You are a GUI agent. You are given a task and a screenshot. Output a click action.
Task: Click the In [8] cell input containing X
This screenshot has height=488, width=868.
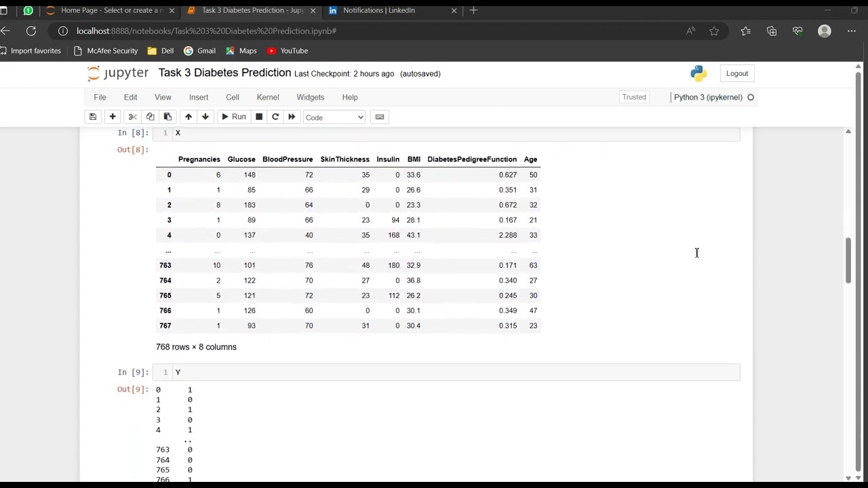pyautogui.click(x=446, y=134)
